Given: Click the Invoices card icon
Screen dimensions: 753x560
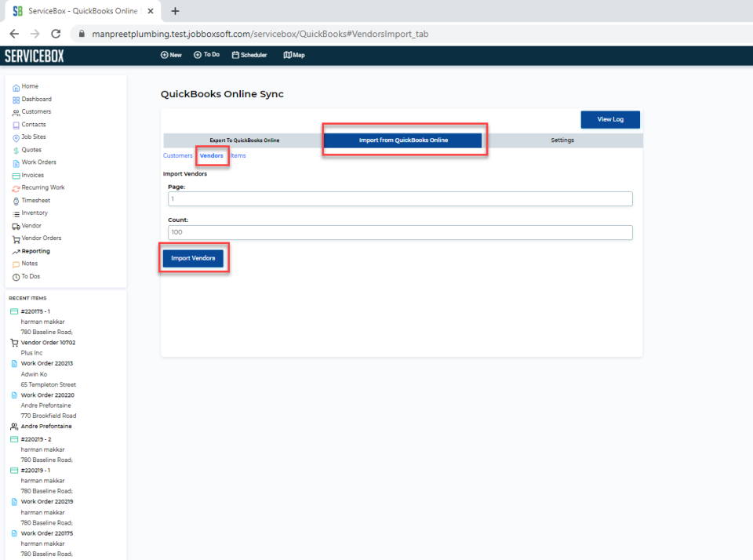Looking at the screenshot, I should tap(16, 176).
